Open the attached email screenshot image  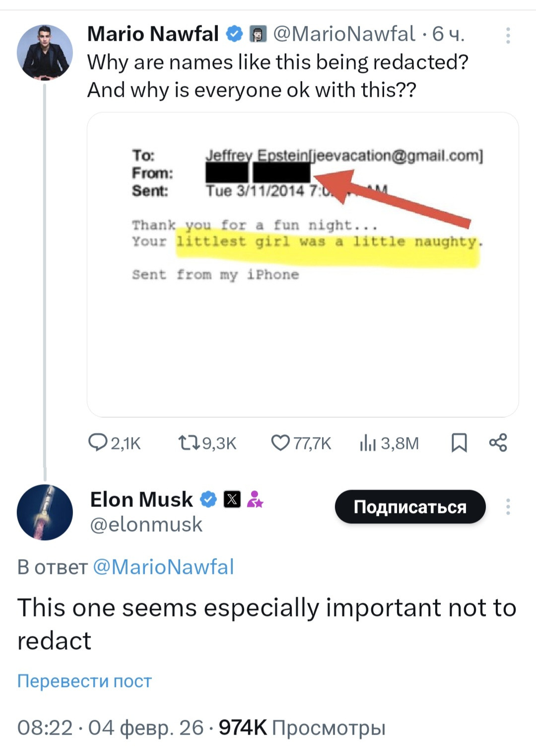coord(303,264)
